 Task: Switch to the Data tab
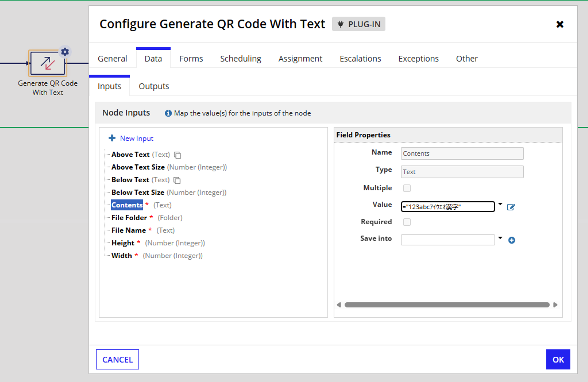click(x=153, y=59)
